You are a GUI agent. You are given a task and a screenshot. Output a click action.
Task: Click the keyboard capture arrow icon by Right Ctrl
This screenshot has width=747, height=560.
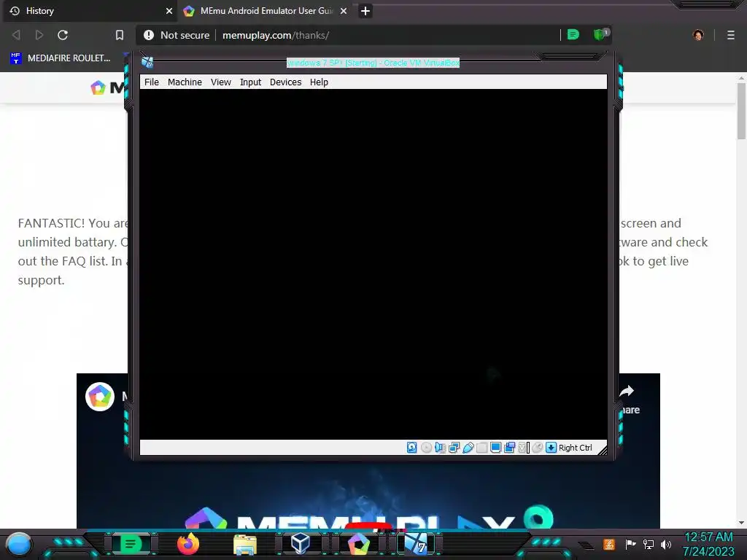[x=551, y=448]
